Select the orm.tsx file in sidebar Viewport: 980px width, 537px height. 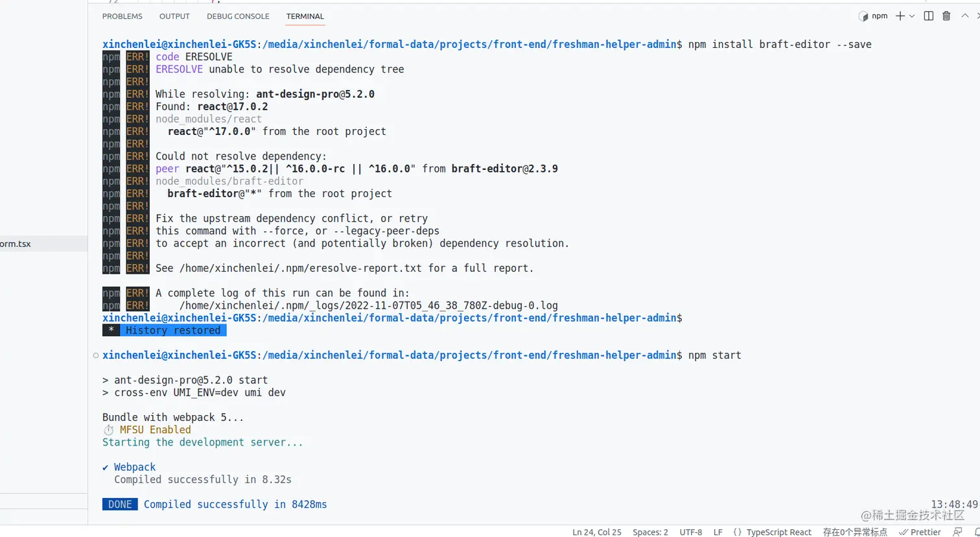(x=43, y=244)
